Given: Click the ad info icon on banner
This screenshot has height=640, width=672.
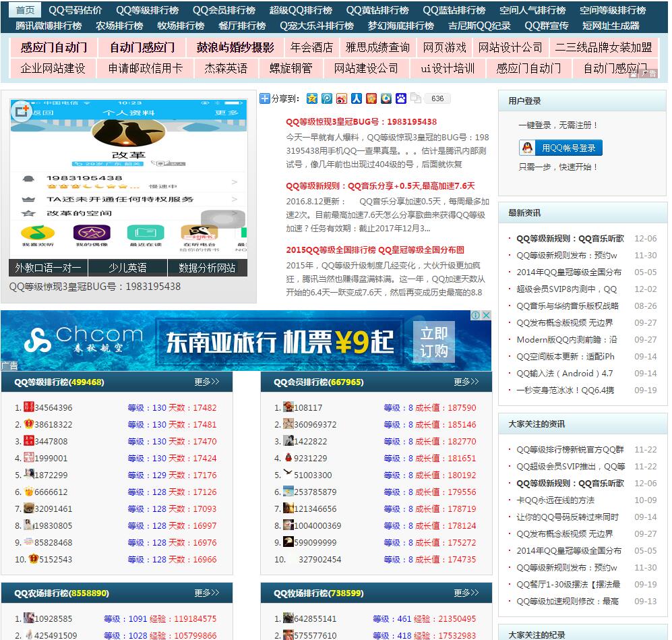Looking at the screenshot, I should (476, 315).
